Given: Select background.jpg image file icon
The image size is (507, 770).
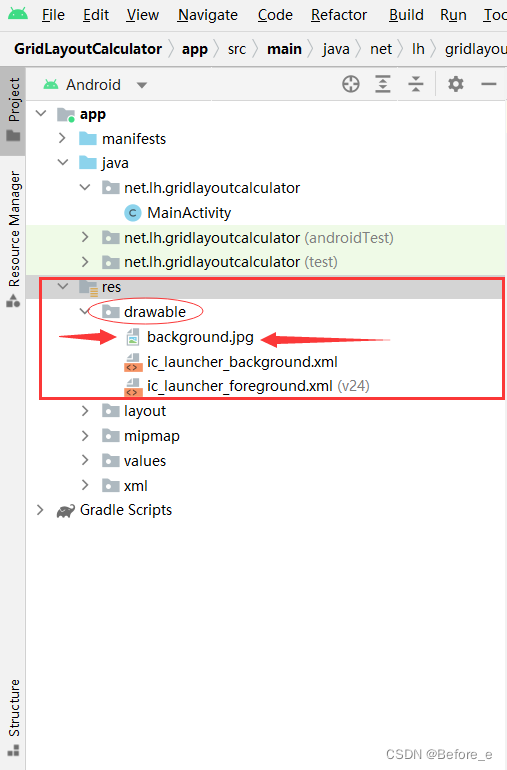Looking at the screenshot, I should coord(133,337).
